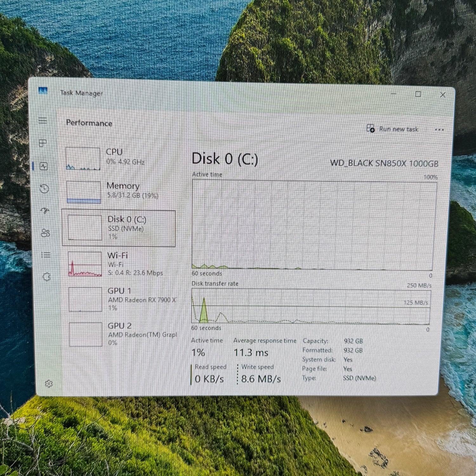Open Task Manager settings gear
The width and height of the screenshot is (476, 476).
(x=49, y=384)
